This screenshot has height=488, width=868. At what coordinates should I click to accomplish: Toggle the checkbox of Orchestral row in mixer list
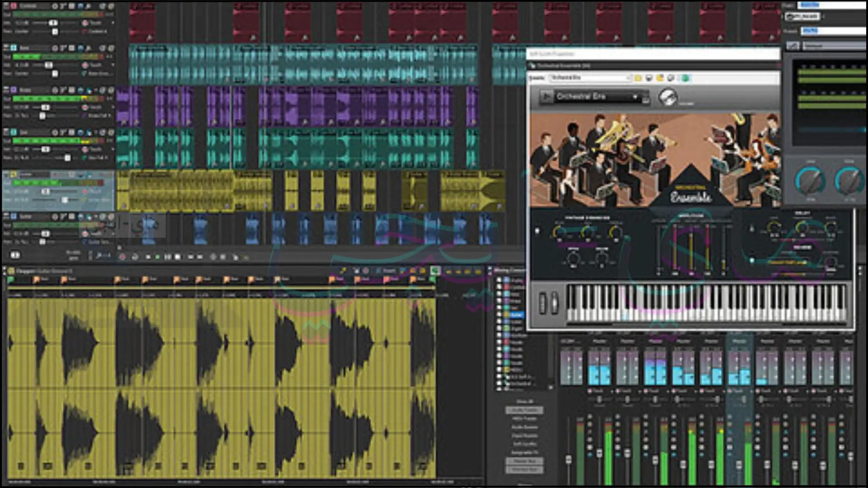pos(499,383)
